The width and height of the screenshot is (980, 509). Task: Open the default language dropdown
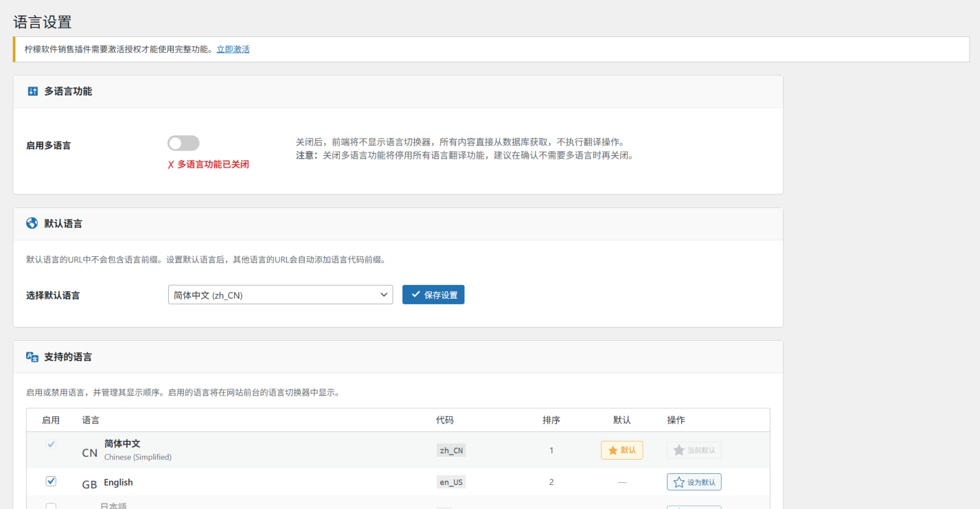[280, 295]
